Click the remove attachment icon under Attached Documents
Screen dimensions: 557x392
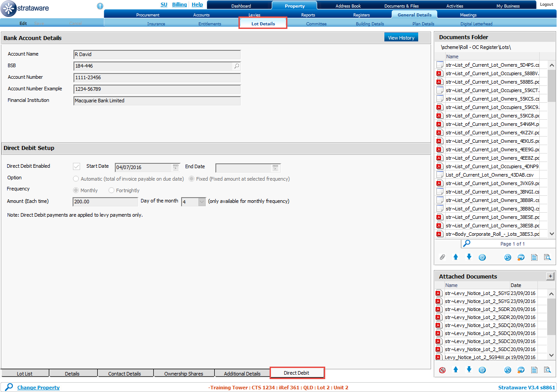click(442, 370)
